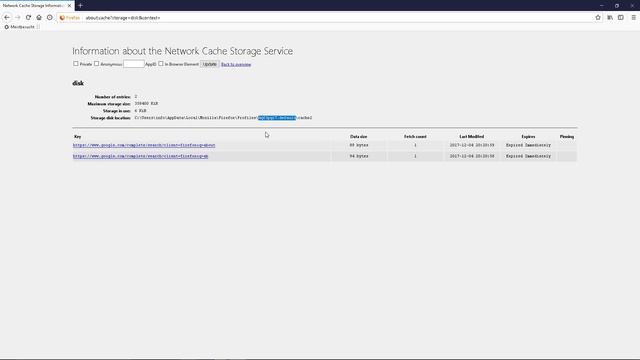Viewport: 640px width, 360px height.
Task: Open the second cache entry link ending q=ab
Action: 140,156
